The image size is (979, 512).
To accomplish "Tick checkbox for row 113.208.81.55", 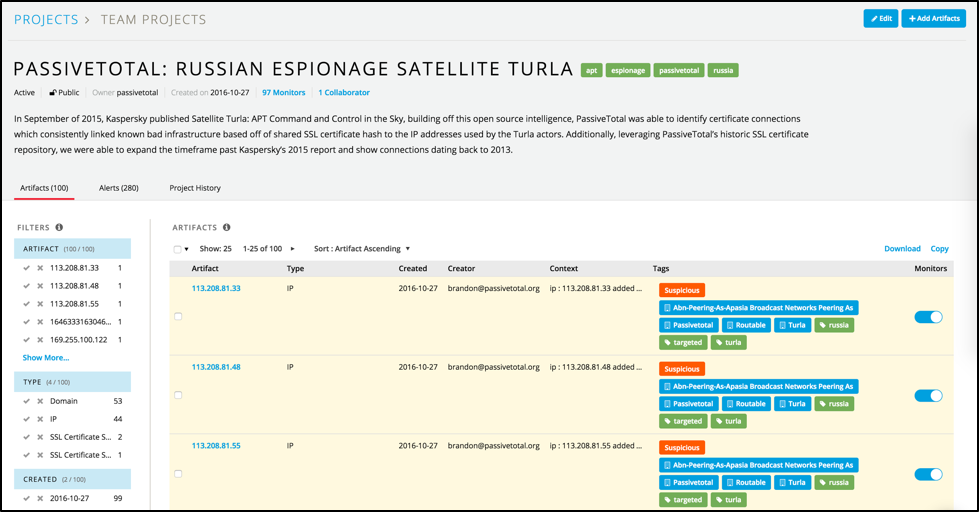I will (x=178, y=474).
